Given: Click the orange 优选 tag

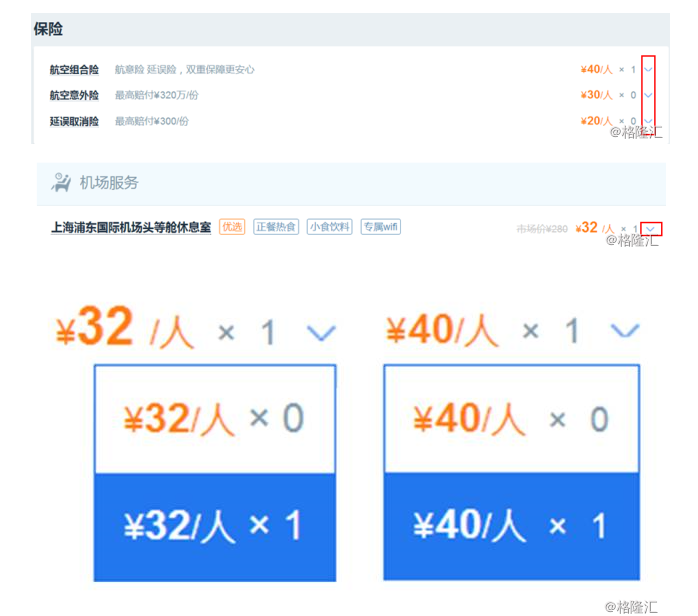Looking at the screenshot, I should [232, 227].
